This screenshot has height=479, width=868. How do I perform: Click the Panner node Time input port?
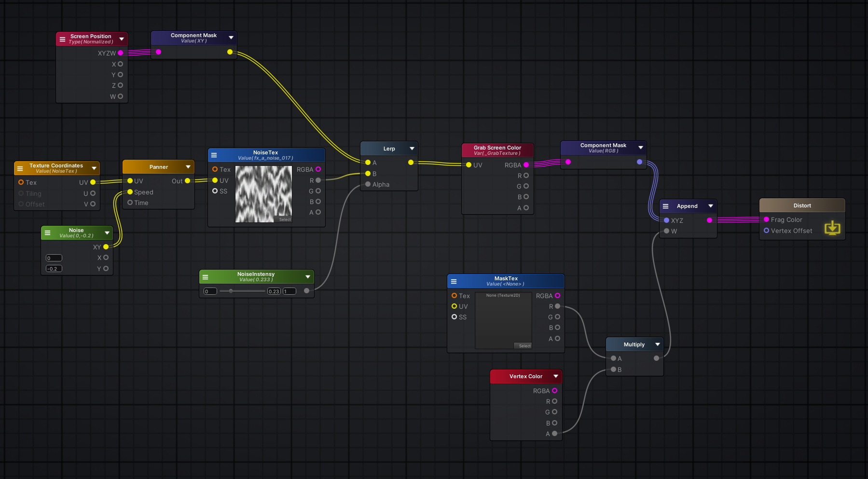coord(130,203)
